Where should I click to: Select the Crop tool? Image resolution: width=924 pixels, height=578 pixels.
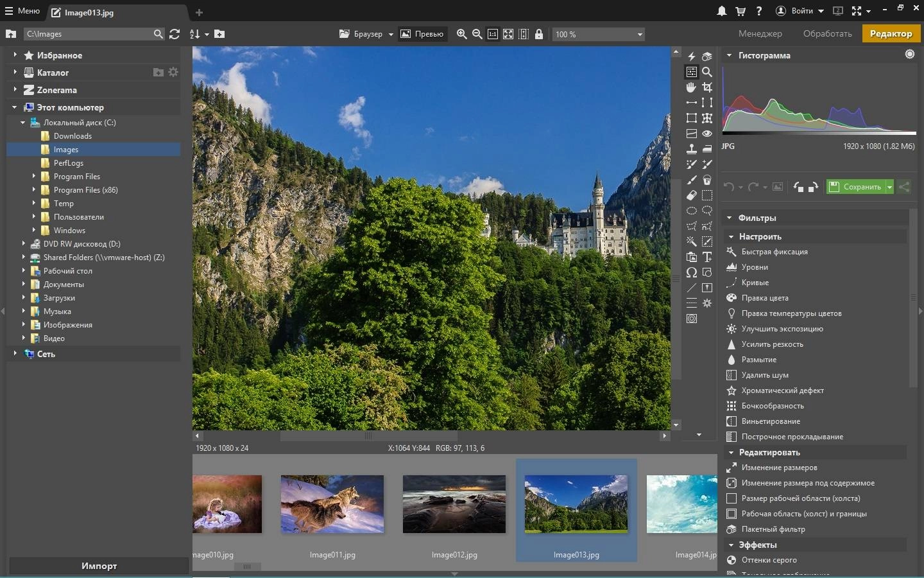pyautogui.click(x=707, y=87)
